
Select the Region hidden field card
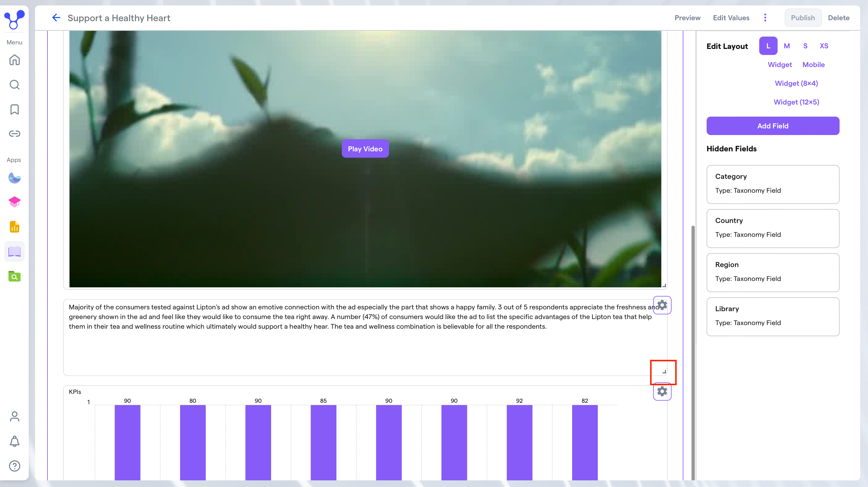coord(772,273)
